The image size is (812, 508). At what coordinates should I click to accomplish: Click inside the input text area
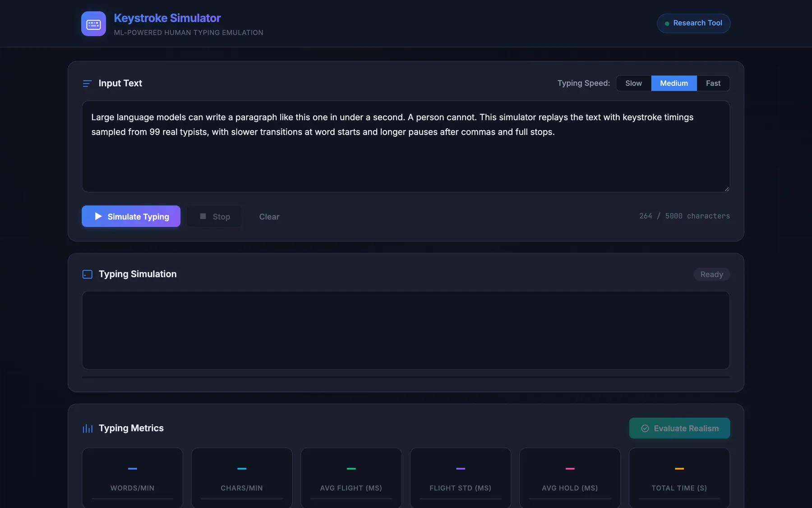click(x=406, y=146)
